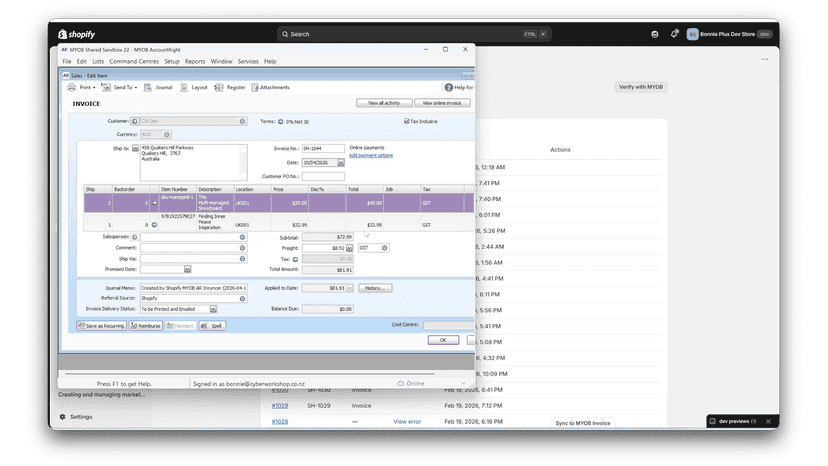Image resolution: width=828 pixels, height=466 pixels.
Task: Click the zoom arrow in the sku-managed-1 row
Action: [154, 203]
